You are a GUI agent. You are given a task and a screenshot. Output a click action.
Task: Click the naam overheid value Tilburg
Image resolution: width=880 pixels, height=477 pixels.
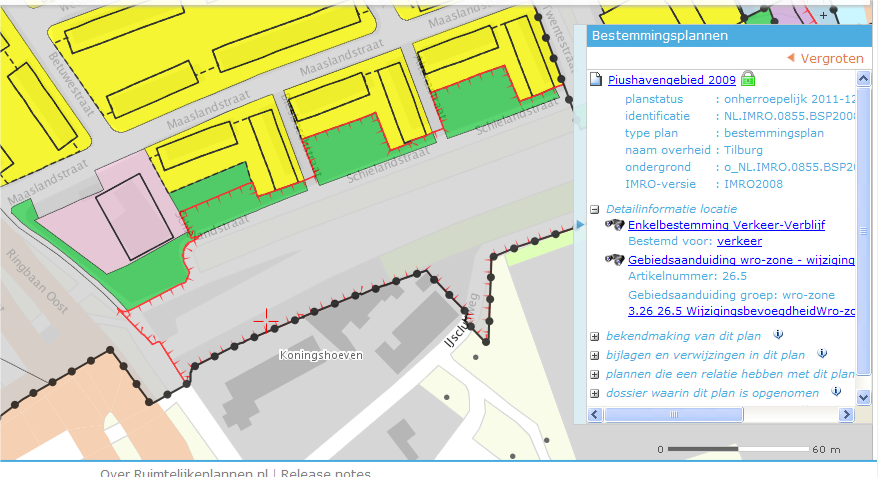click(x=743, y=150)
